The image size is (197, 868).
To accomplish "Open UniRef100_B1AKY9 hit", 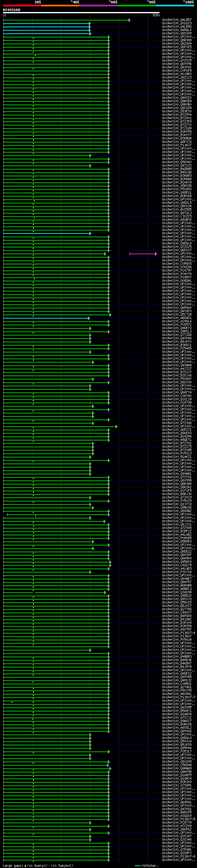I will (177, 182).
